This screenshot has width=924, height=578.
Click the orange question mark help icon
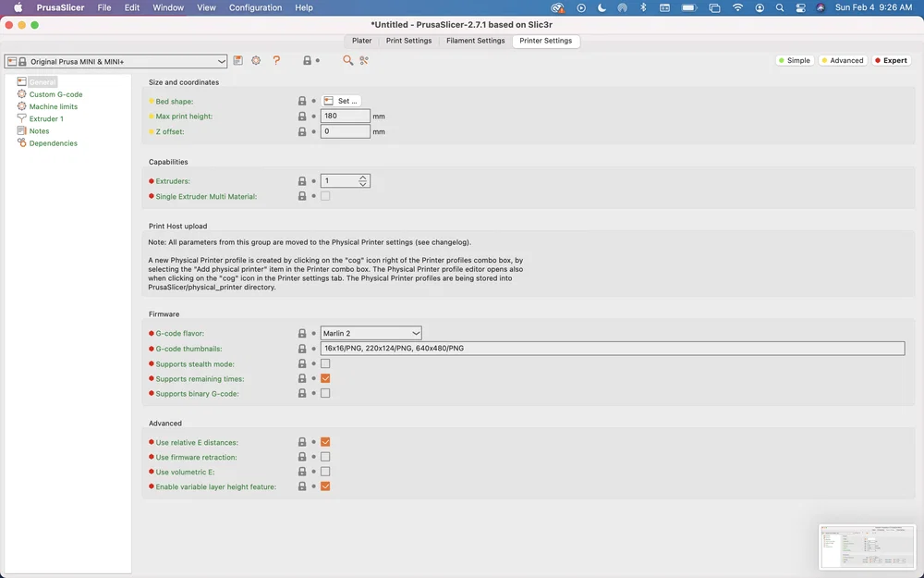pos(276,60)
